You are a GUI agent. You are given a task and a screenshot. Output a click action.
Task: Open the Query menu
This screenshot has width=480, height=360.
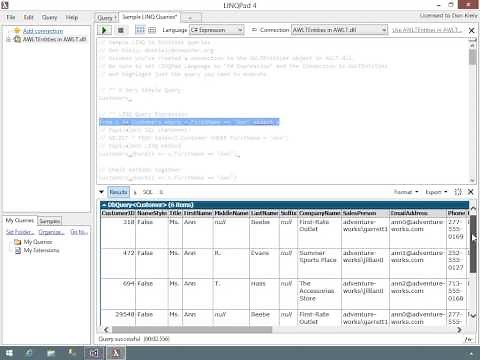pos(49,17)
